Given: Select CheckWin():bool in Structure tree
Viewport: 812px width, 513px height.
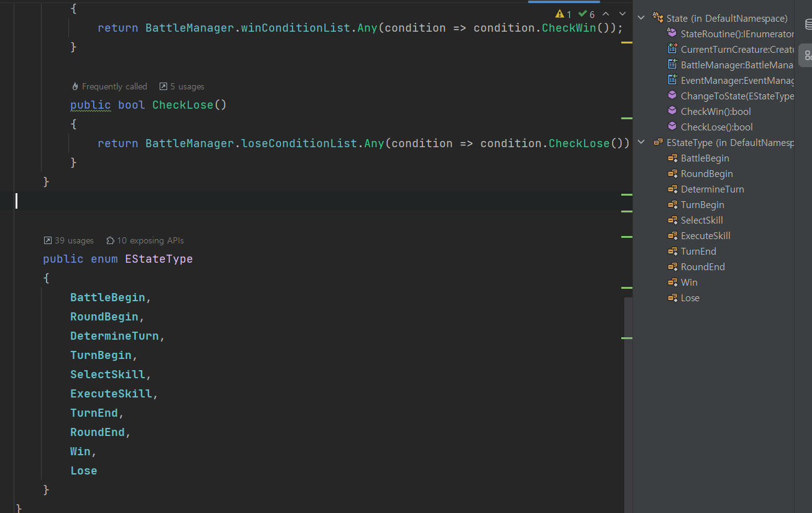Looking at the screenshot, I should 716,112.
